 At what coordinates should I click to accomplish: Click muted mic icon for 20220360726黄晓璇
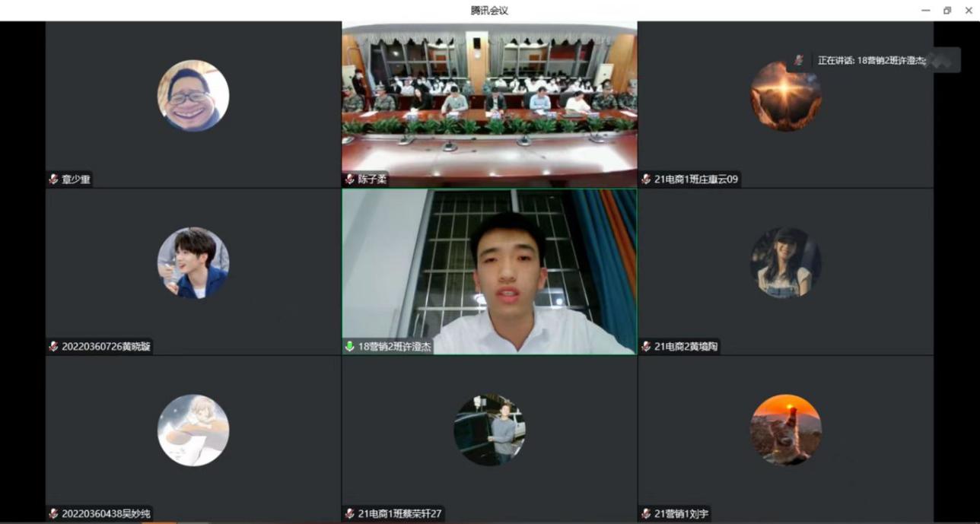(53, 347)
